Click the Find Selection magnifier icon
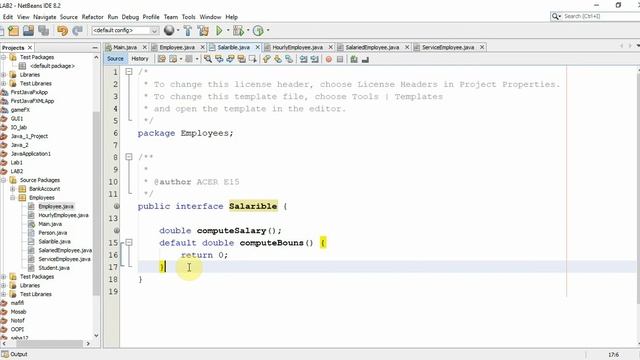The image size is (640, 360). [x=208, y=59]
